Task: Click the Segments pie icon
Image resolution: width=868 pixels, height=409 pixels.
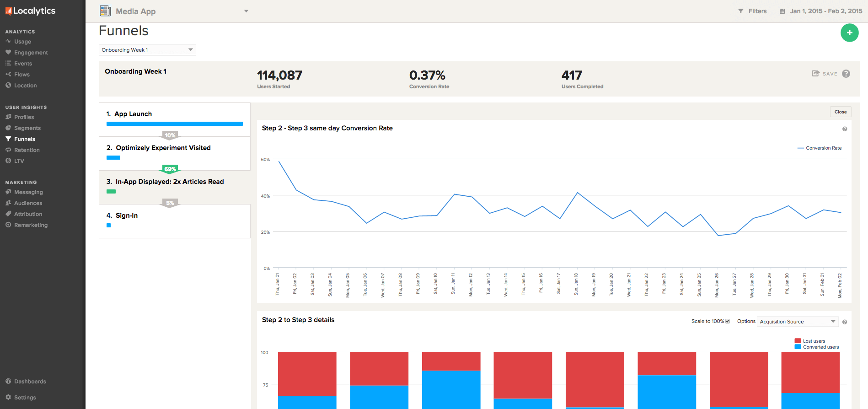Action: 8,128
